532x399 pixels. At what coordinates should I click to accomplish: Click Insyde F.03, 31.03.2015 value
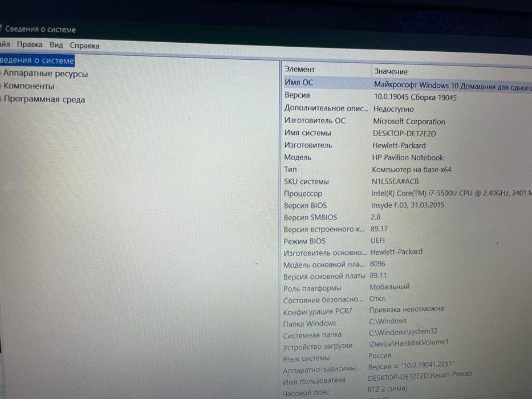(x=408, y=205)
